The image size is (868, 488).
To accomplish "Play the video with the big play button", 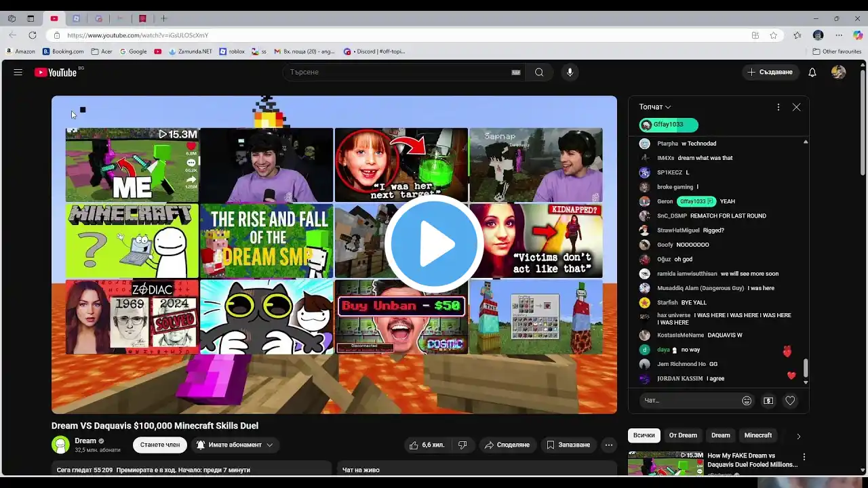I will [434, 245].
